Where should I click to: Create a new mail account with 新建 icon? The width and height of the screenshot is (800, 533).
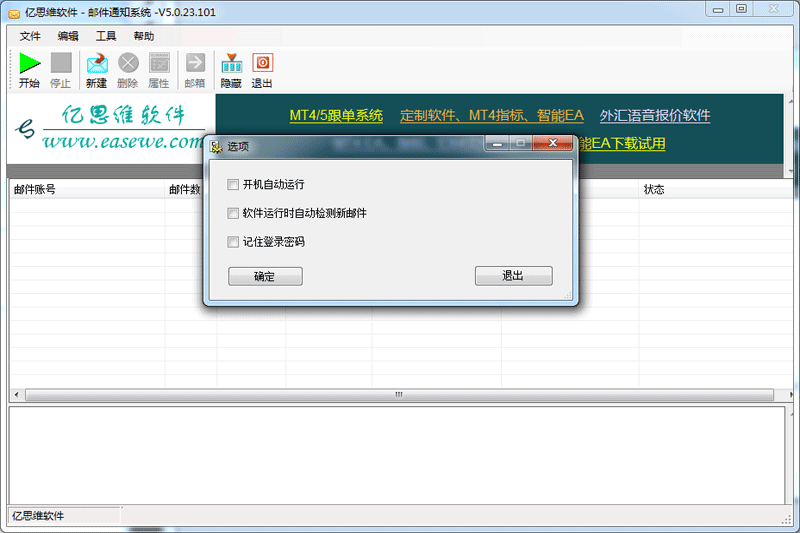tap(97, 63)
